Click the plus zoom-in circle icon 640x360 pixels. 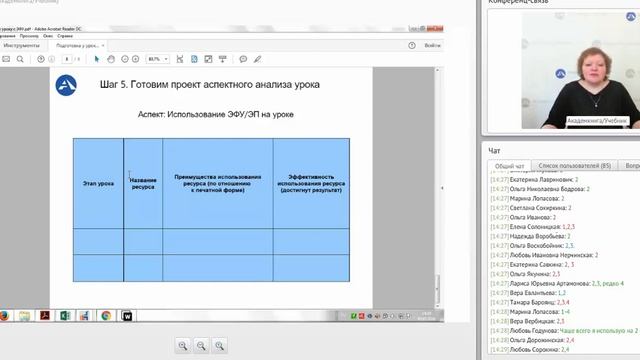(136, 59)
